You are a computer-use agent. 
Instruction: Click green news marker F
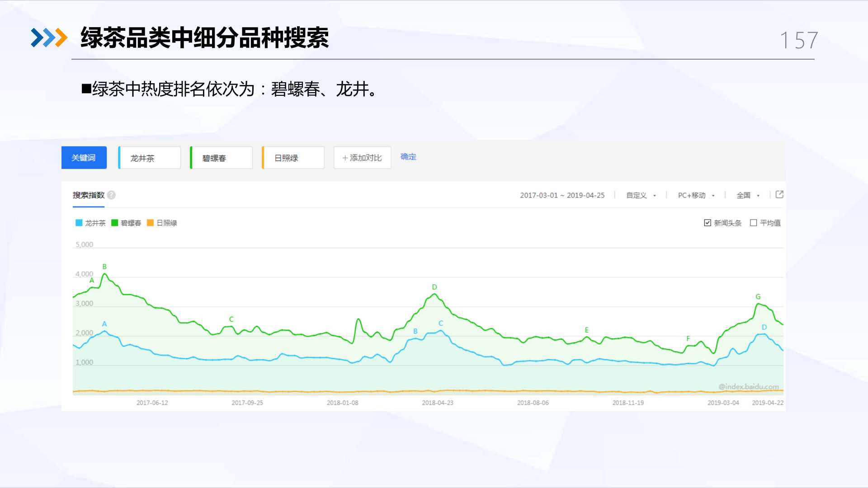click(x=688, y=338)
